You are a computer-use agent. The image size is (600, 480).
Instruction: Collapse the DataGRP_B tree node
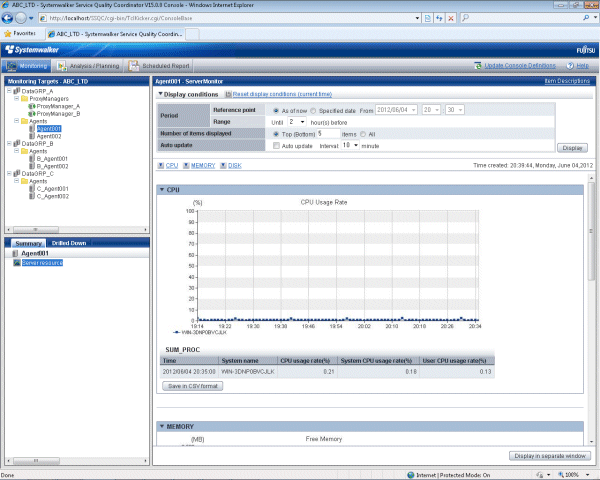click(9, 144)
